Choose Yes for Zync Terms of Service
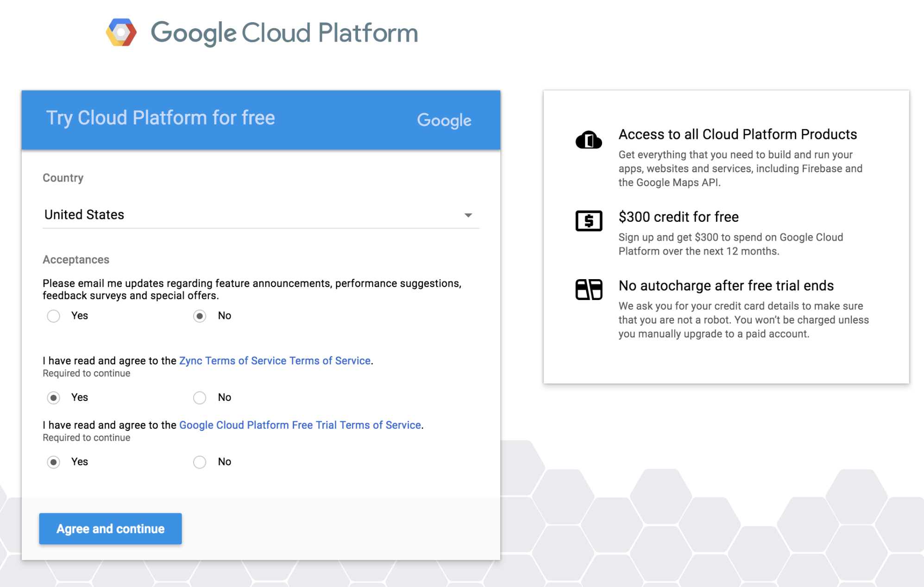The width and height of the screenshot is (924, 587). click(x=54, y=398)
